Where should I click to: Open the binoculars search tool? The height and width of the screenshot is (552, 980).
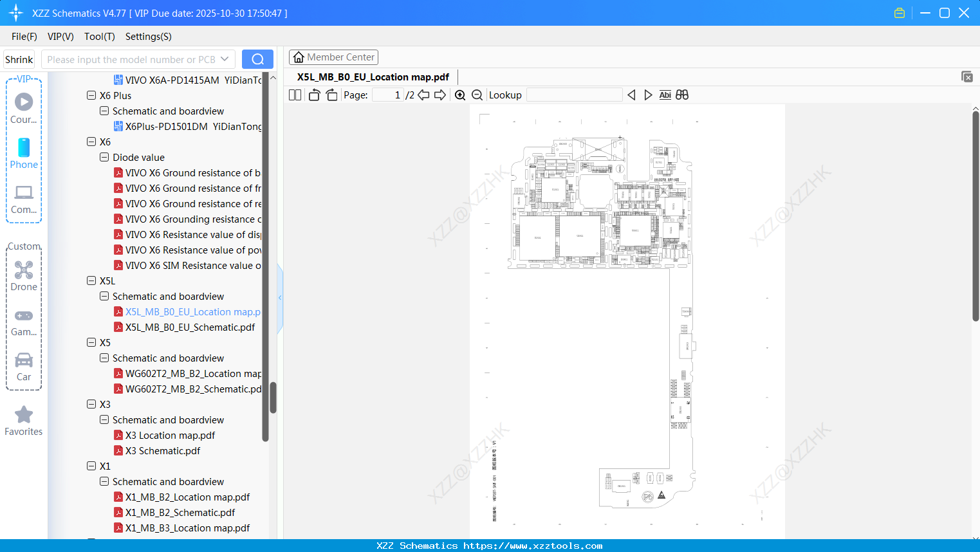coord(682,95)
